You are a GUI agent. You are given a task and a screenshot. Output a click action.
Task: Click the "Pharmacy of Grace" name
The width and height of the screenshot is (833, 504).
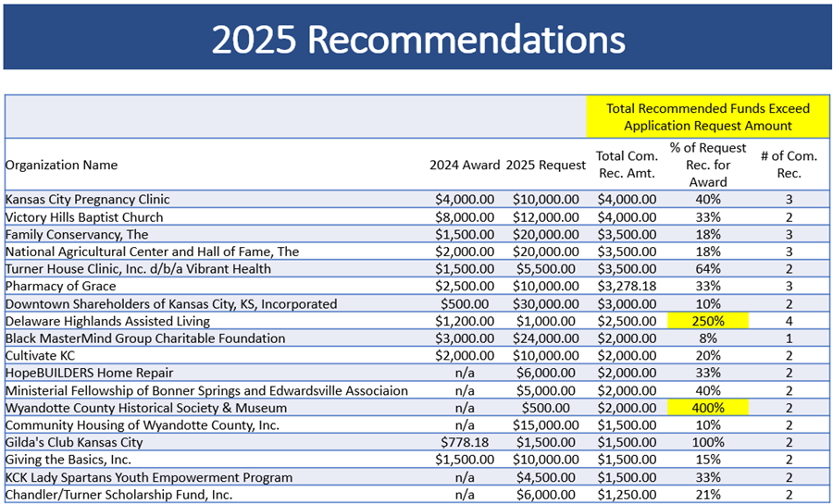click(x=60, y=286)
